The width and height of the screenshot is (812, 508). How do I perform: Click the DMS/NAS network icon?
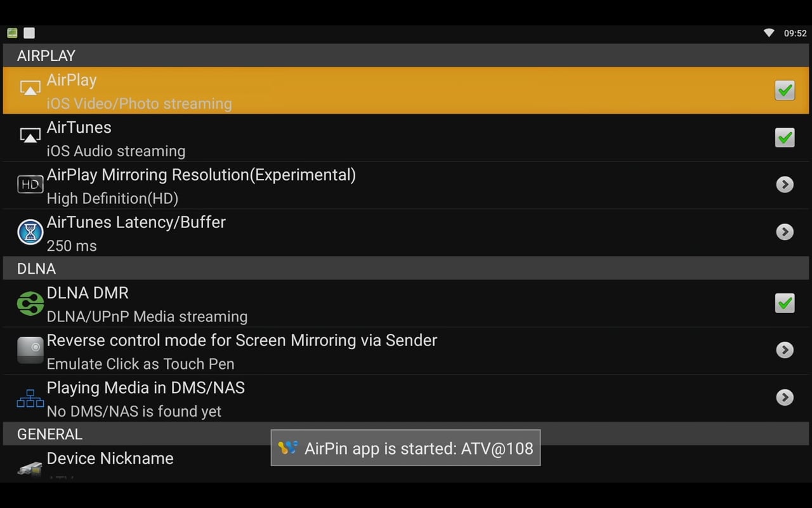pyautogui.click(x=30, y=398)
